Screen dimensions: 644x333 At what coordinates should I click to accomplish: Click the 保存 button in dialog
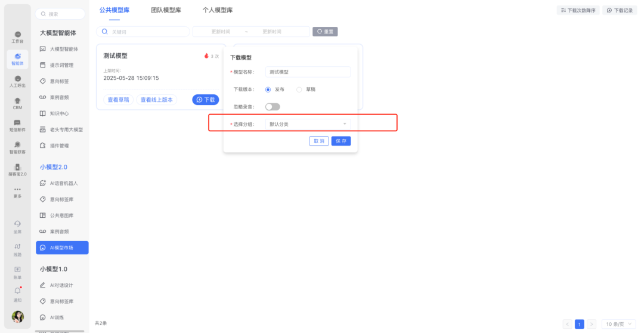(341, 141)
